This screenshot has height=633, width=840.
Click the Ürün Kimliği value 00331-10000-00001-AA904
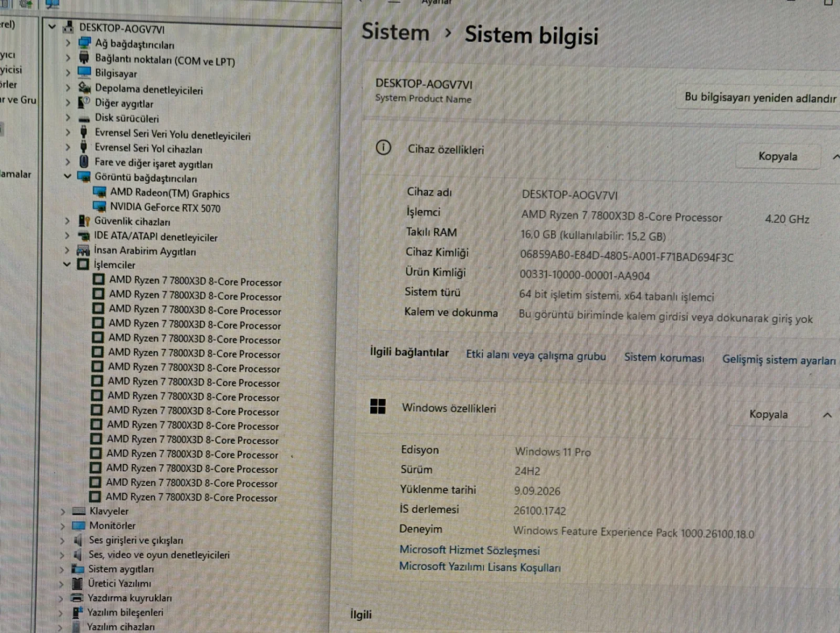click(x=584, y=275)
